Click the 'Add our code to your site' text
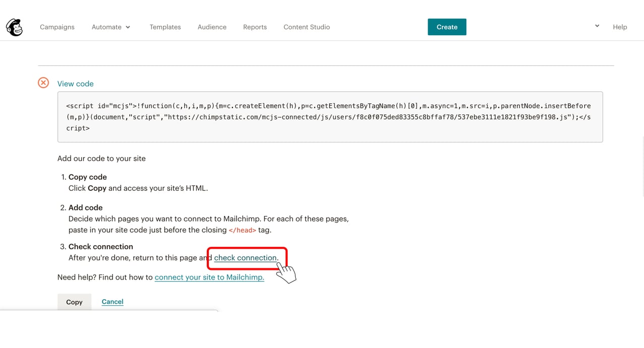The image size is (644, 348). pos(102,158)
